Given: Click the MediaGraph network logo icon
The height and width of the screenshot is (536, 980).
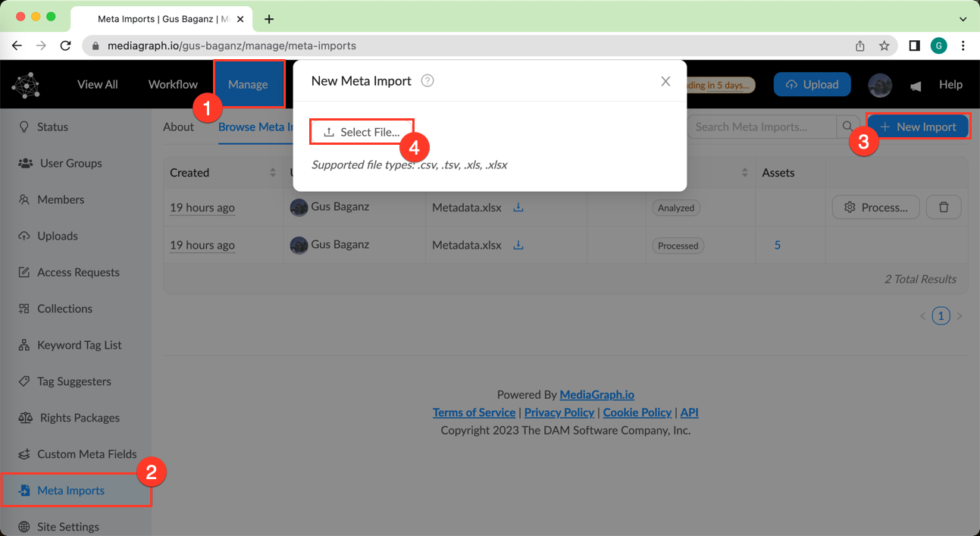Looking at the screenshot, I should (26, 85).
